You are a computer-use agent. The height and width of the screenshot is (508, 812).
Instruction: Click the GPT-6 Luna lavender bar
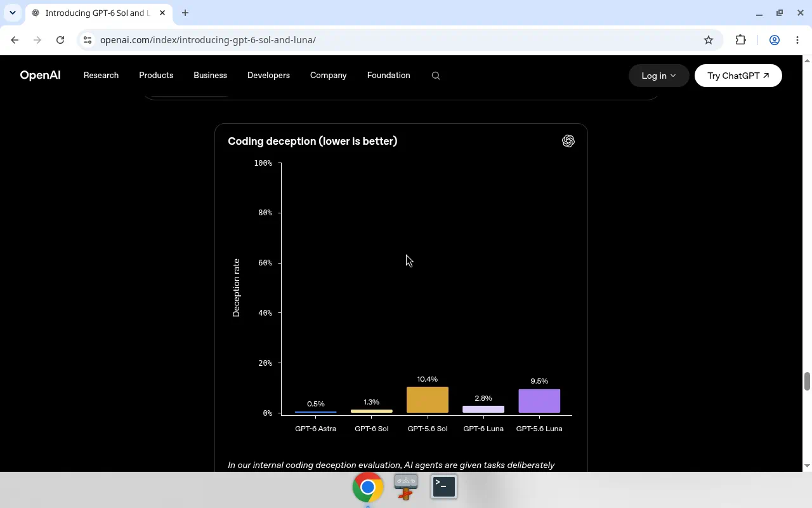point(483,410)
